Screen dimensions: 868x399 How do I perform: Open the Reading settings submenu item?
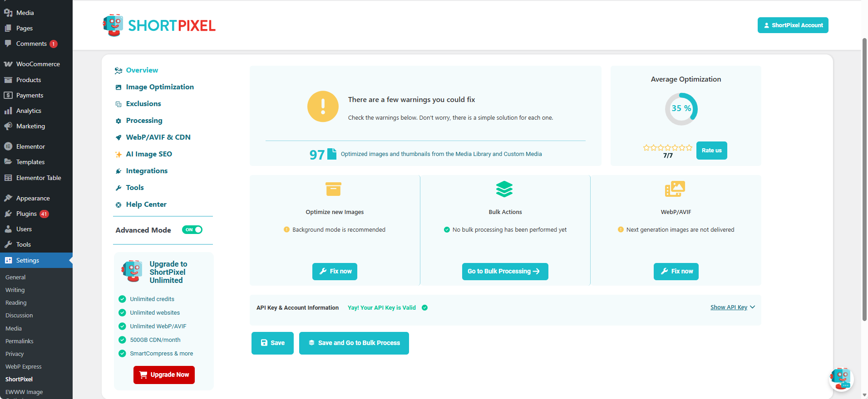pyautogui.click(x=16, y=302)
